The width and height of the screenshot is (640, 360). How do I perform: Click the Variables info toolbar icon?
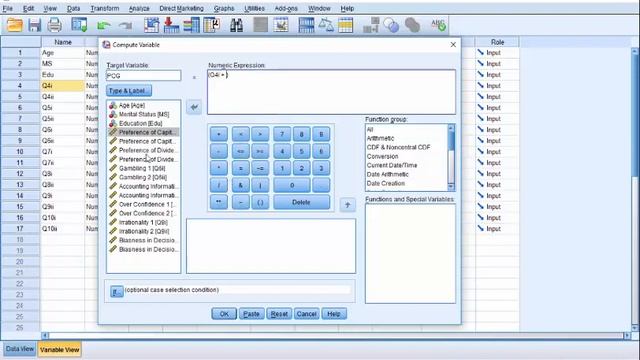pyautogui.click(x=191, y=25)
